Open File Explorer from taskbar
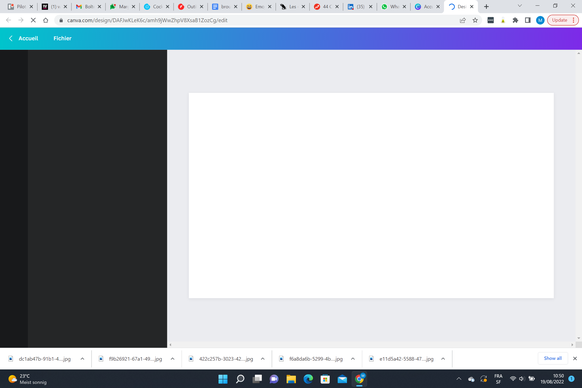582x388 pixels. coord(291,379)
